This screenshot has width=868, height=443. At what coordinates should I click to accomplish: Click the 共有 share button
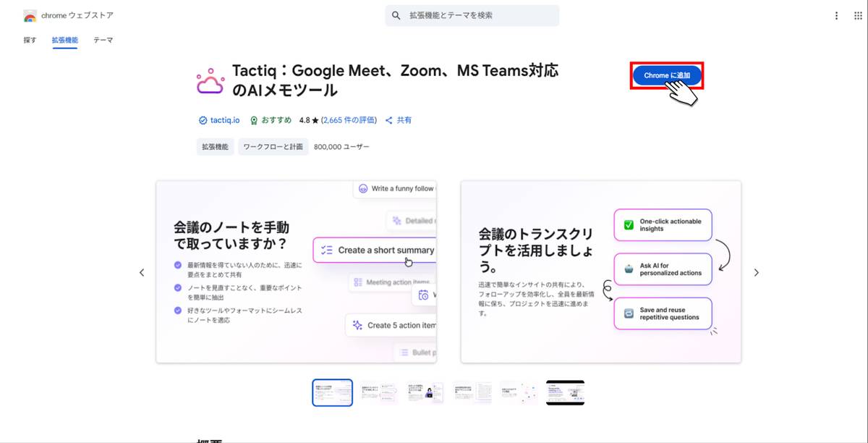click(399, 120)
